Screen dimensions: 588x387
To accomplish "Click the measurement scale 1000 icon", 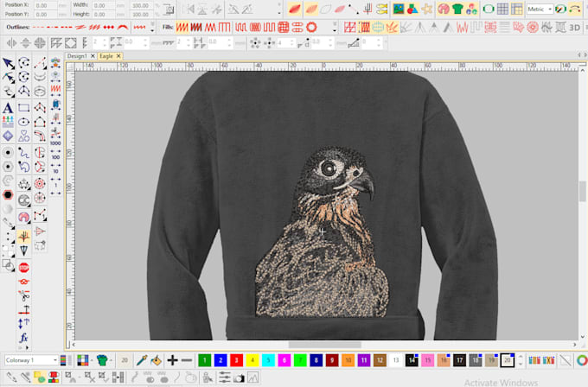I will click(x=55, y=143).
